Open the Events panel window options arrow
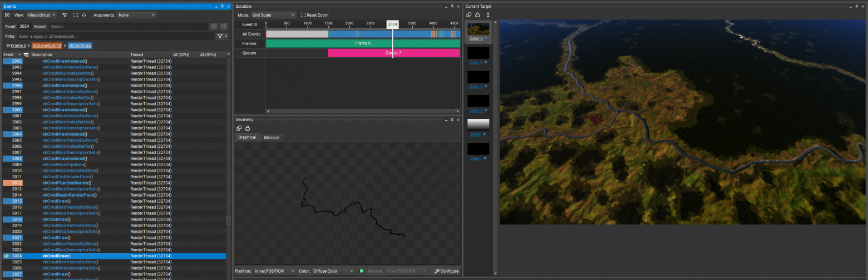The height and width of the screenshot is (280, 868). (x=216, y=6)
